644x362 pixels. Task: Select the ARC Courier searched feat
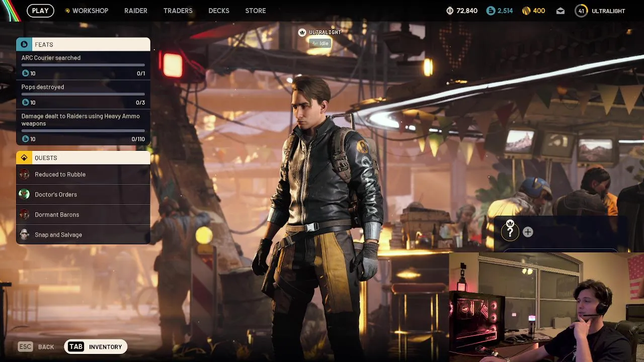(x=83, y=65)
